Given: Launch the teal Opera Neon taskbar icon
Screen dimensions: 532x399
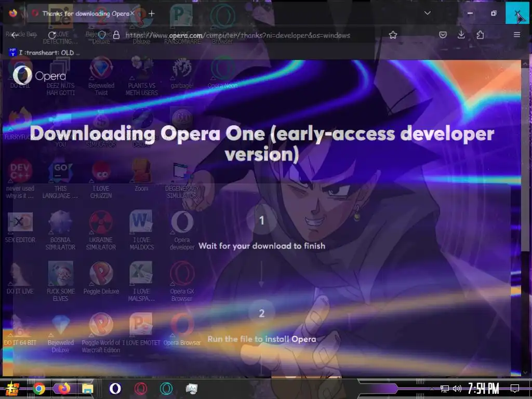Looking at the screenshot, I should [x=166, y=389].
